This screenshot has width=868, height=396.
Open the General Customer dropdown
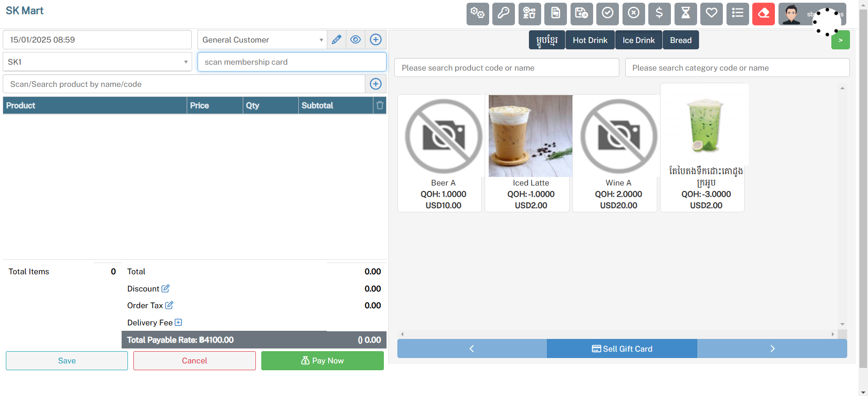coord(262,40)
